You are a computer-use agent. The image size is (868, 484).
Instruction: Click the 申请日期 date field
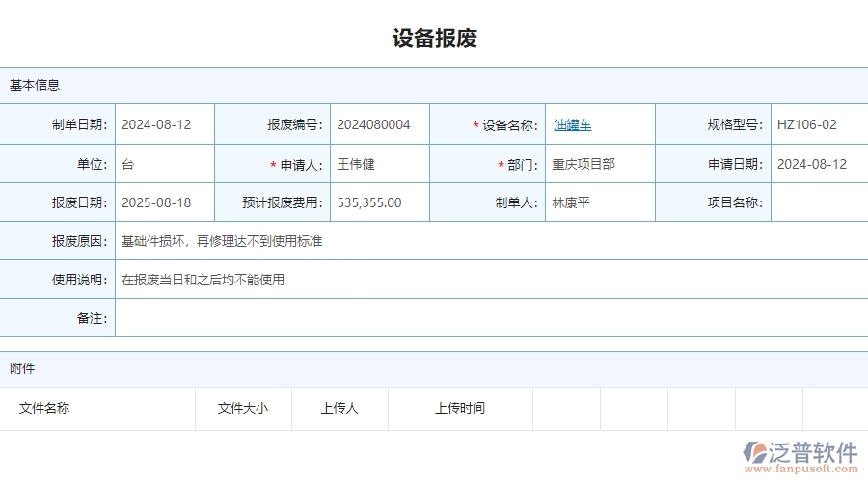[x=818, y=164]
